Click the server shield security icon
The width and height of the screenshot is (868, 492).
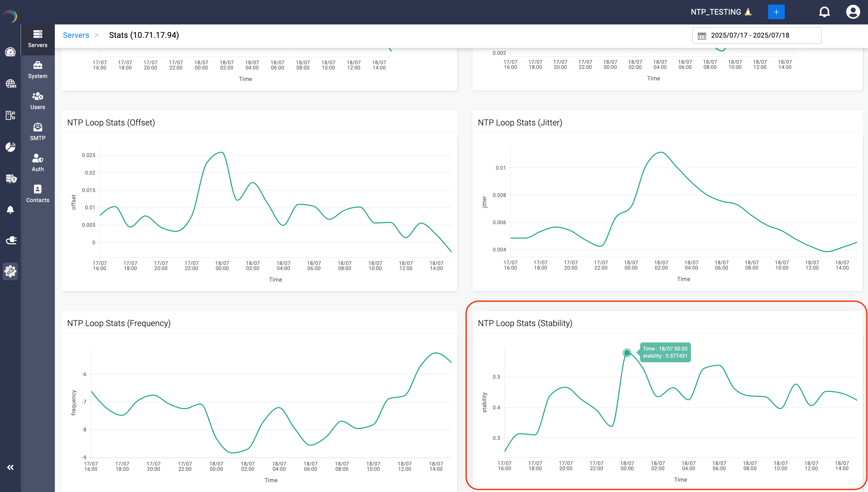pyautogui.click(x=10, y=178)
